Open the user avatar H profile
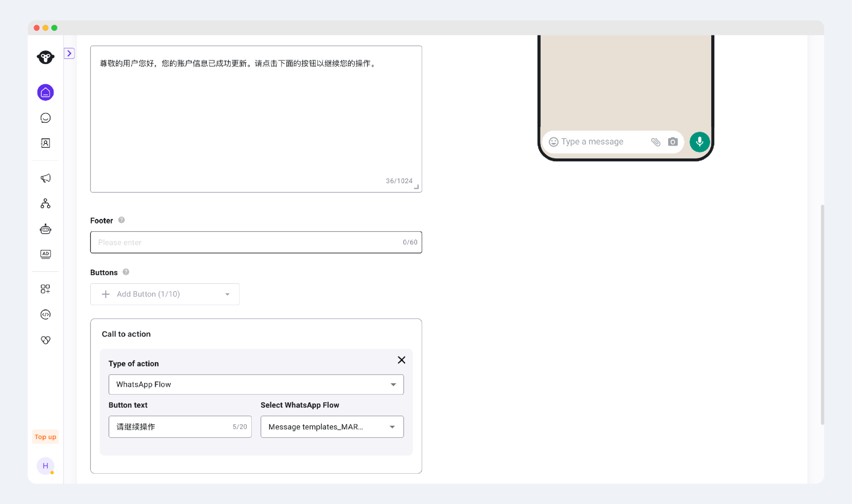Image resolution: width=852 pixels, height=504 pixels. tap(45, 466)
